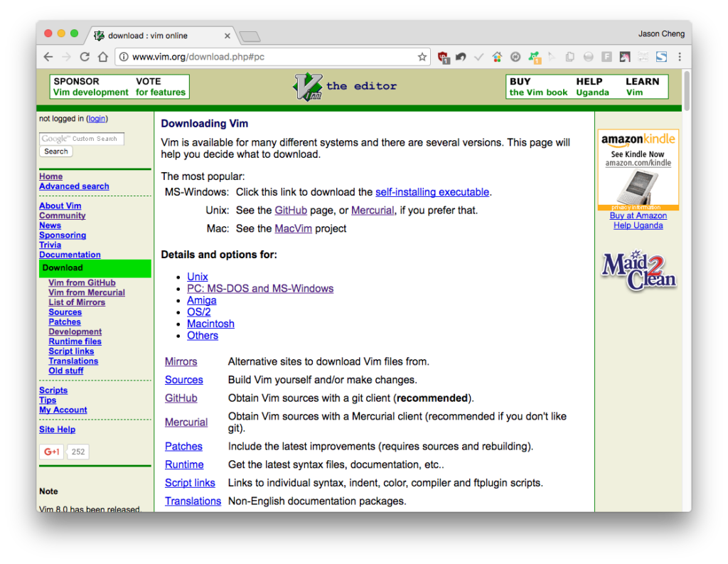Open the Maid2Clean advertisement
728x564 pixels.
pos(638,271)
